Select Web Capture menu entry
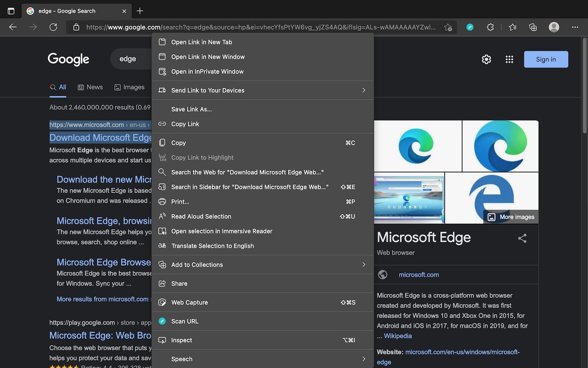The image size is (588, 368). (x=189, y=302)
